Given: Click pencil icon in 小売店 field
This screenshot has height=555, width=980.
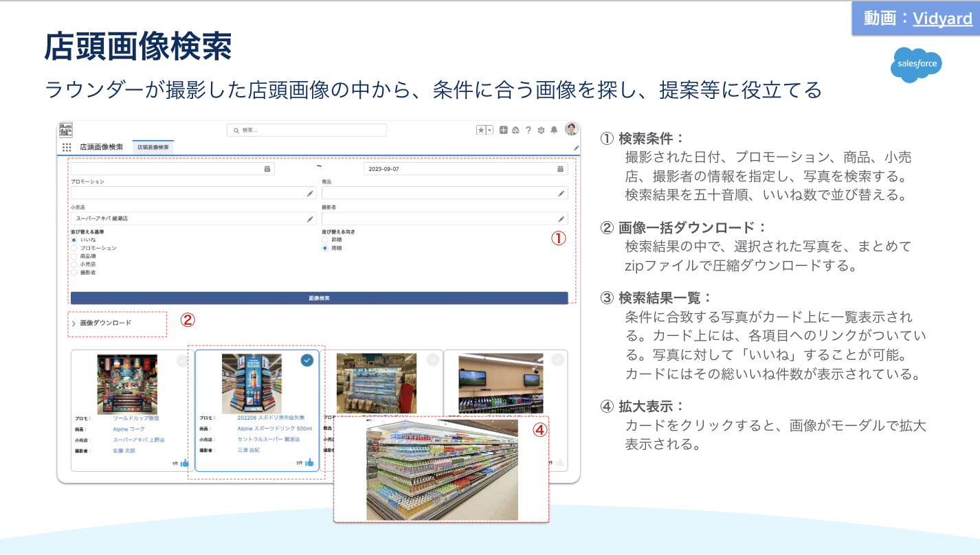Looking at the screenshot, I should point(310,219).
